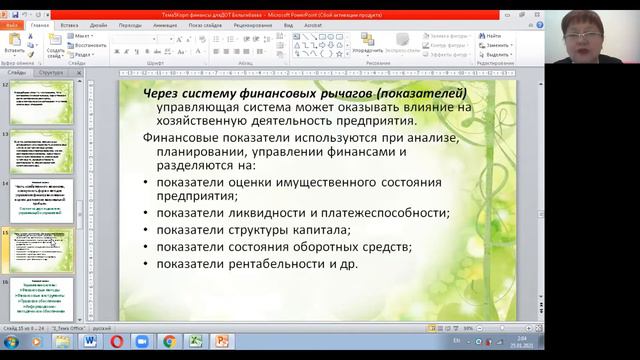Open PowerPoint Help question mark icon
The height and width of the screenshot is (360, 640).
click(540, 25)
